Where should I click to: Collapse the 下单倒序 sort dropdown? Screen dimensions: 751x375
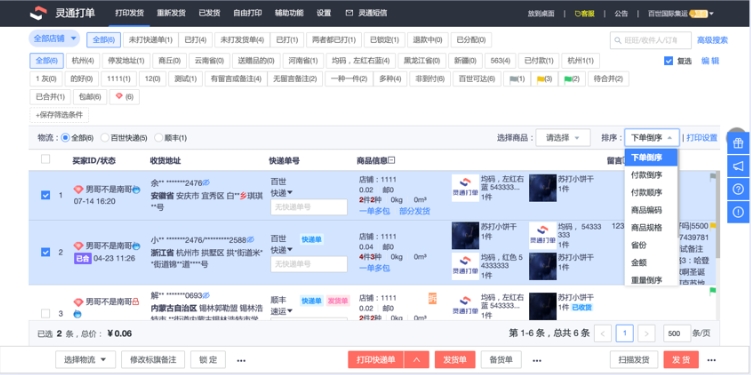tap(651, 138)
